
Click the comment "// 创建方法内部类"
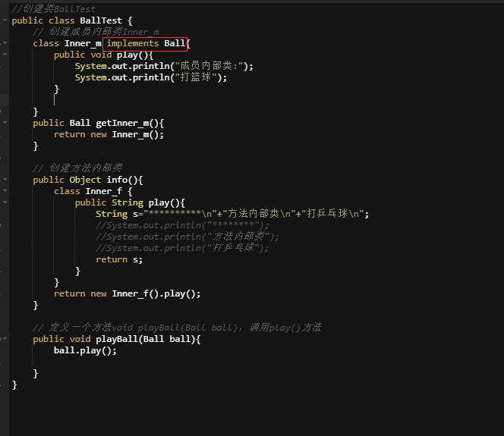(77, 168)
